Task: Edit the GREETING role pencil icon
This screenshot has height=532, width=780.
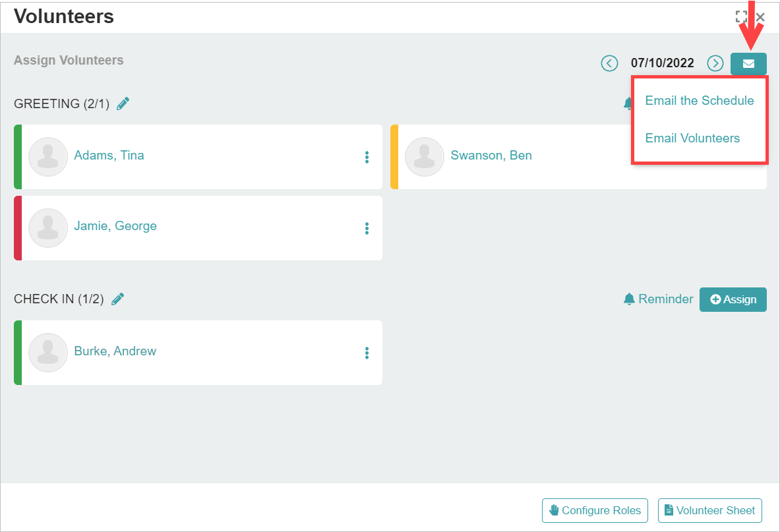Action: point(123,103)
